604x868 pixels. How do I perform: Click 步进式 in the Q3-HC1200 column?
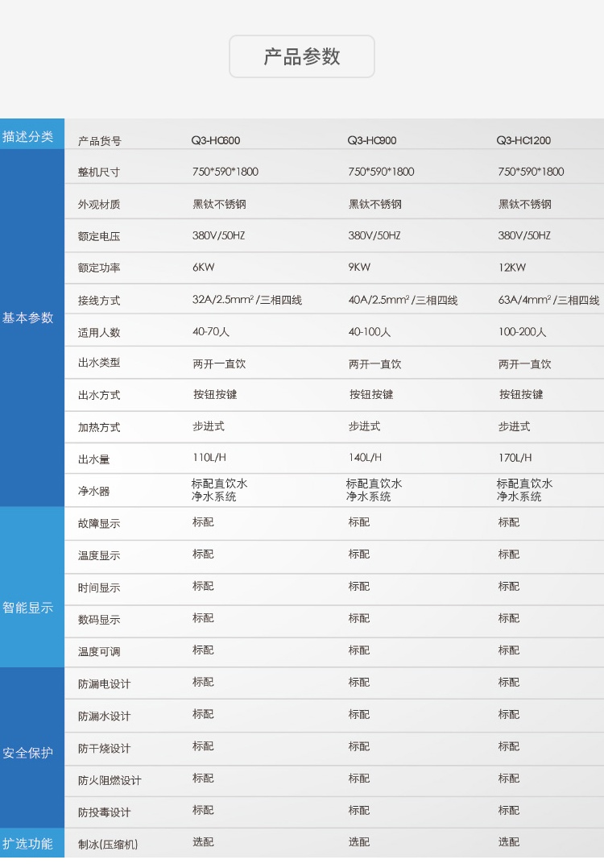(x=514, y=427)
